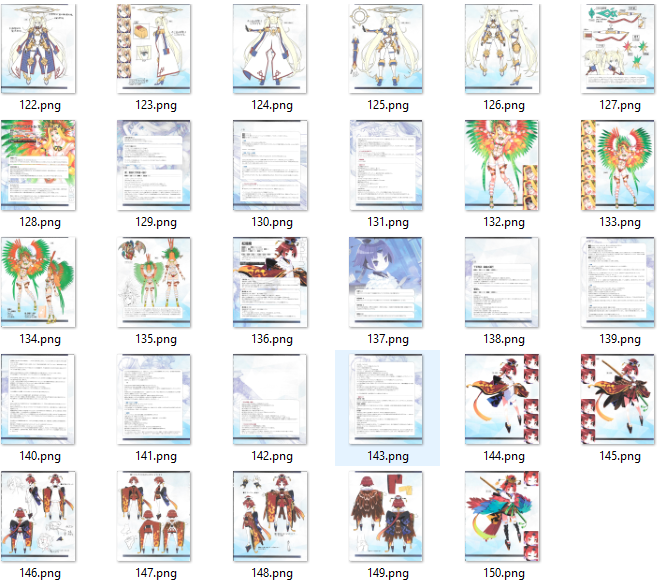This screenshot has width=660, height=584.
Task: Select the 144.png thumbnail image
Action: coord(502,400)
